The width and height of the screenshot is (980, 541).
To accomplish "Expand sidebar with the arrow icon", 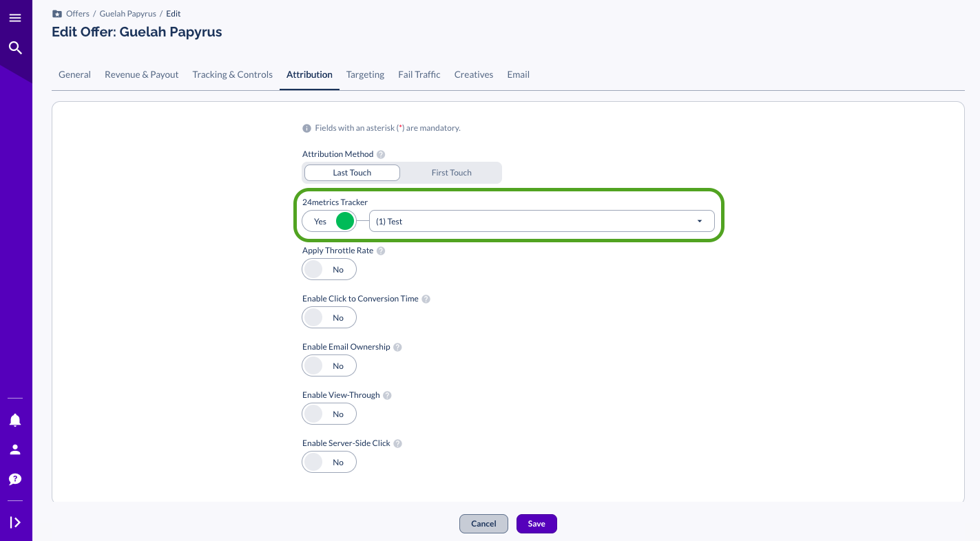I will pos(15,522).
